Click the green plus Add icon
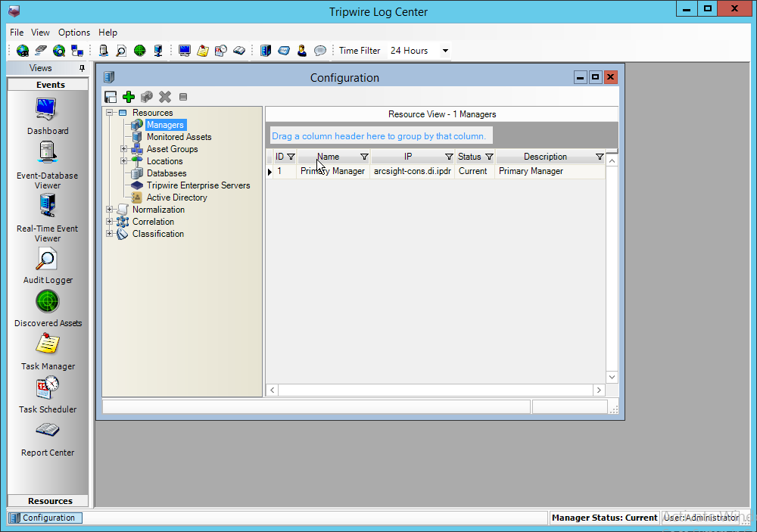 pyautogui.click(x=129, y=97)
